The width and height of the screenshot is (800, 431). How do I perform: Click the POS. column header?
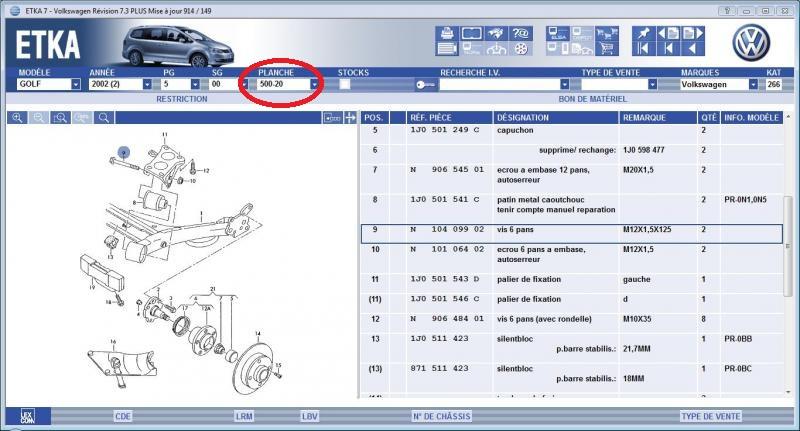[x=374, y=118]
